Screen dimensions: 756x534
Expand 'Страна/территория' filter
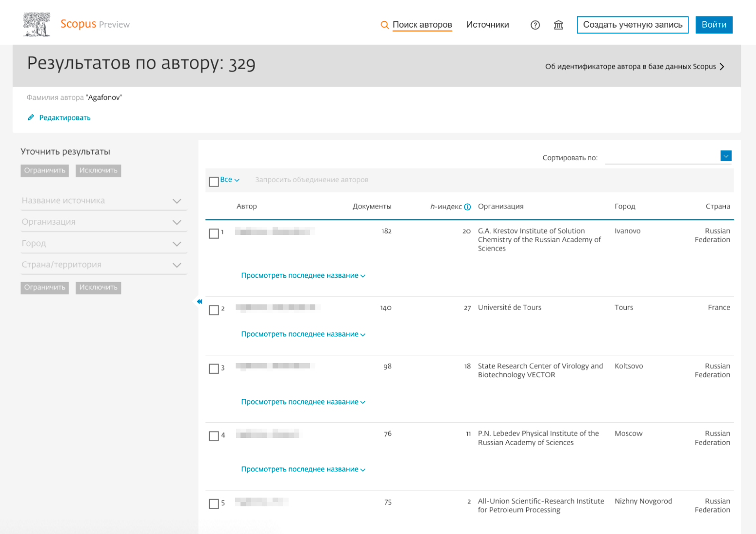[103, 265]
